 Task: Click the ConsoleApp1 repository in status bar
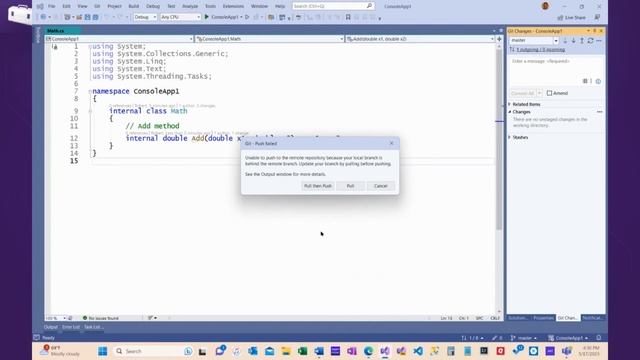568,338
